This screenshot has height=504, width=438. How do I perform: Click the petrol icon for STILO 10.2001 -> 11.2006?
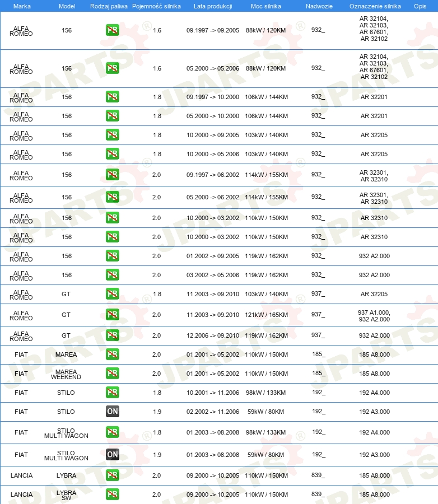pos(112,392)
